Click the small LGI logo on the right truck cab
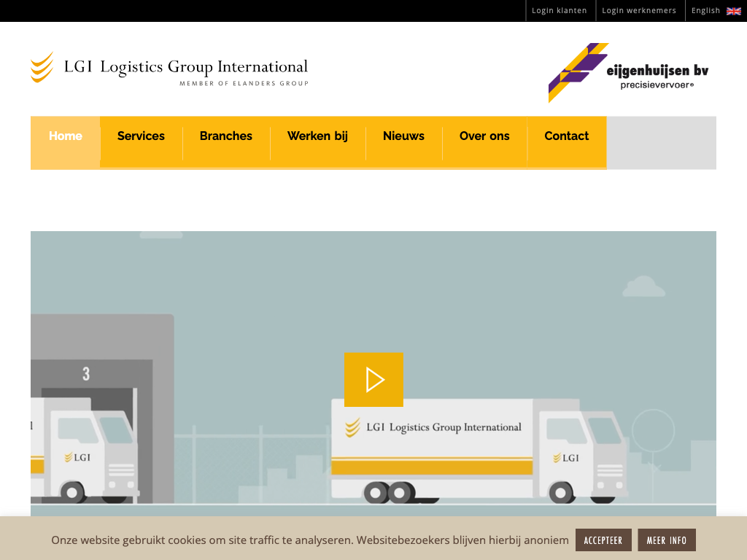 [566, 458]
